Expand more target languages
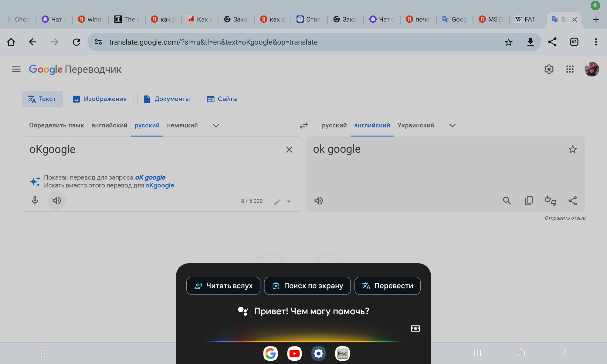The width and height of the screenshot is (607, 364). click(x=453, y=126)
